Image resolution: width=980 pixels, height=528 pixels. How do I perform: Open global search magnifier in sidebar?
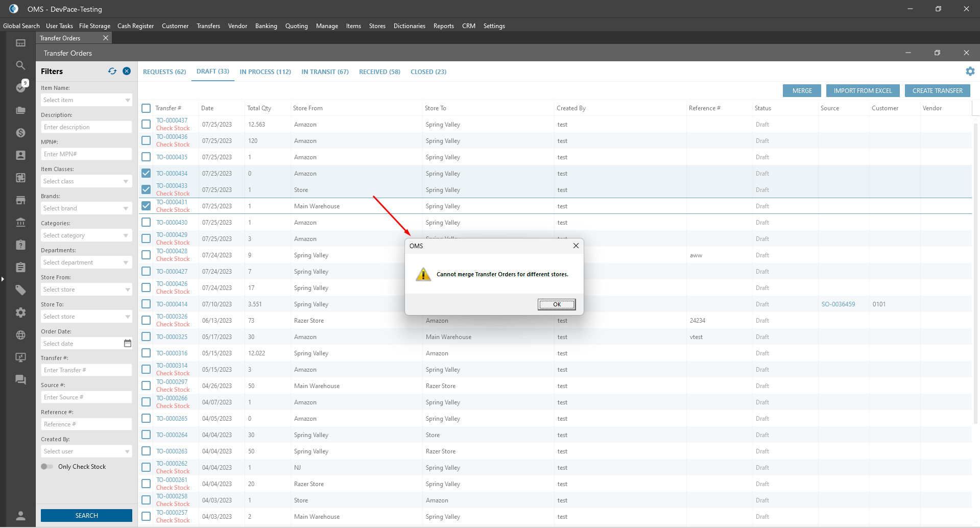[x=20, y=65]
